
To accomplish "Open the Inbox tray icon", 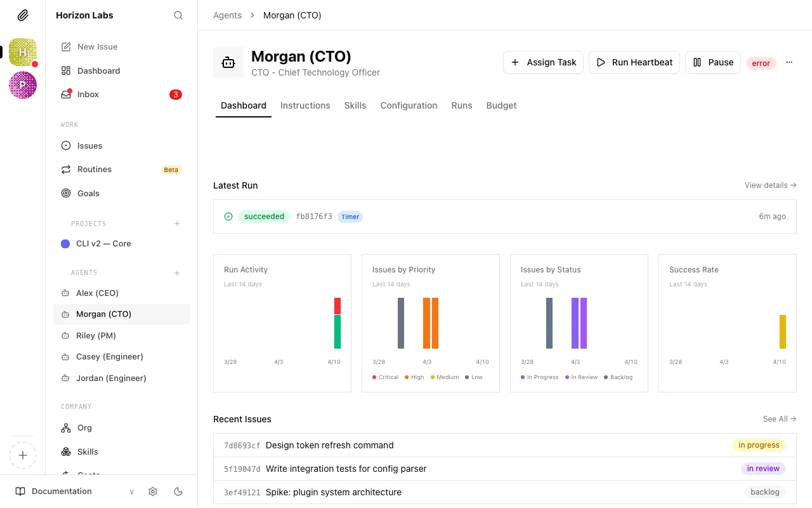I will tap(66, 94).
